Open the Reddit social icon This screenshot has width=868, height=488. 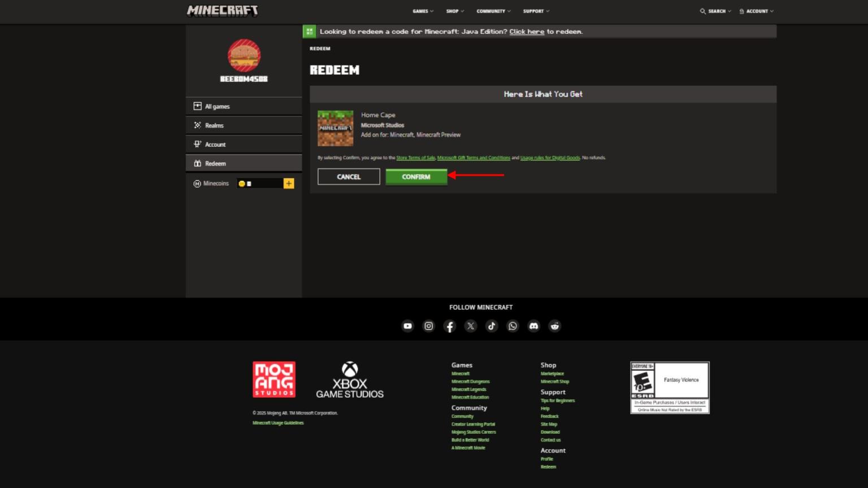pos(555,326)
